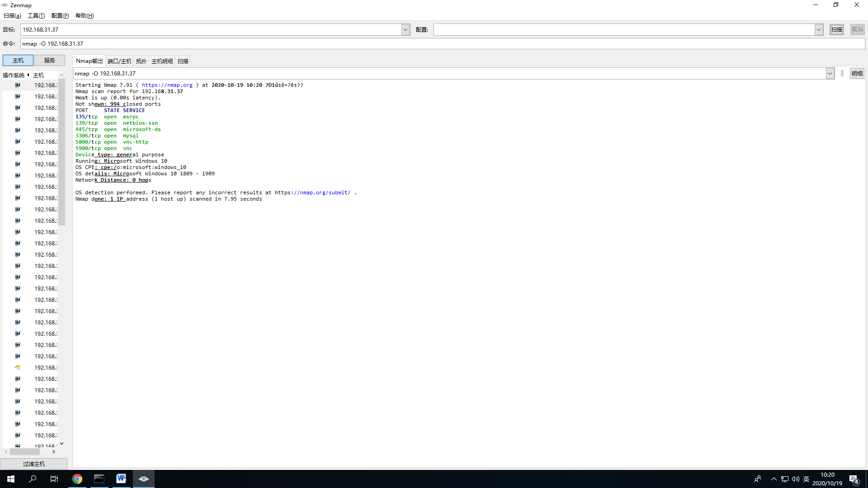
Task: Open the command prompt taskbar icon
Action: [x=99, y=479]
